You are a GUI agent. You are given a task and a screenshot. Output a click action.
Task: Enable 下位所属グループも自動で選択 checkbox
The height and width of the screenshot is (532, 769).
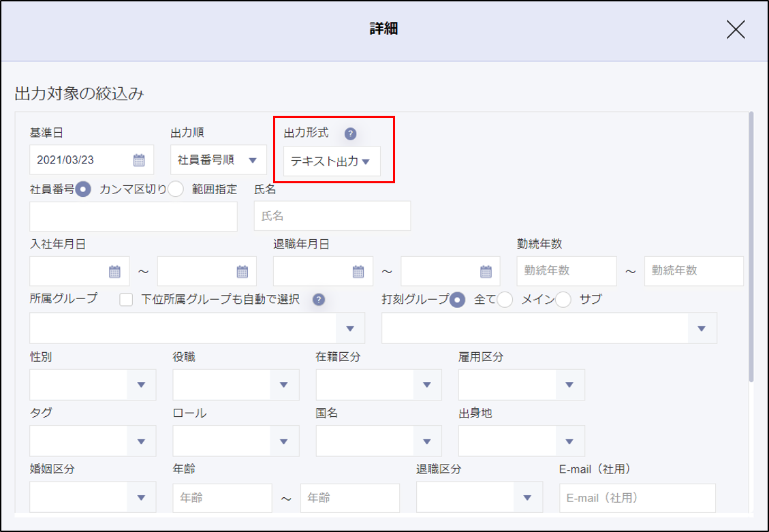pos(125,300)
